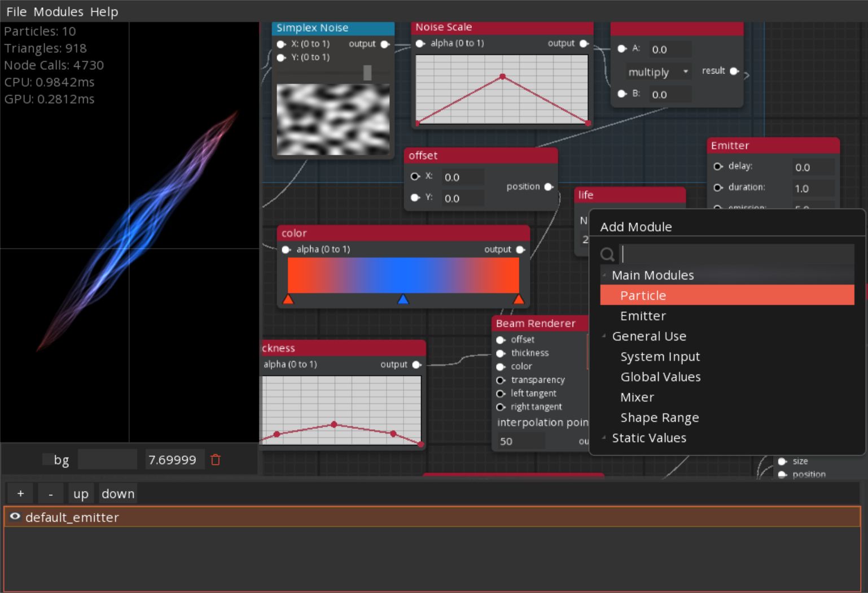Open the Help menu

104,11
